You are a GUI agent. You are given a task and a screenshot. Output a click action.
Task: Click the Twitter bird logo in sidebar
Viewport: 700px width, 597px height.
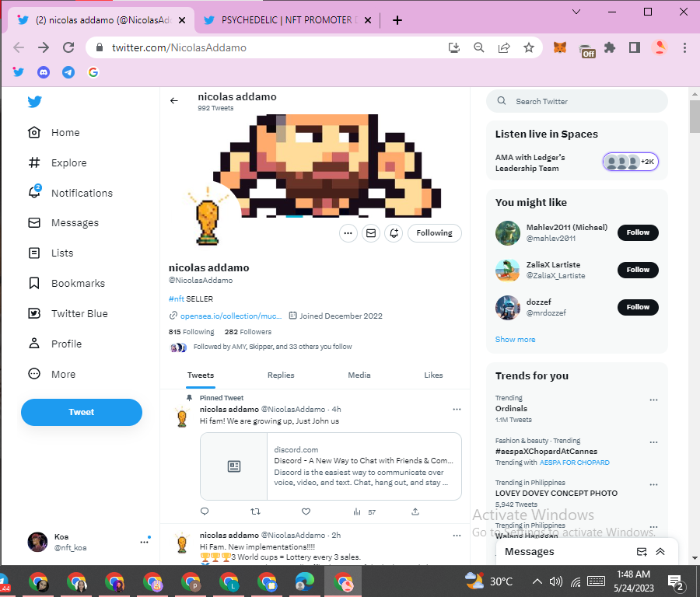pos(34,102)
